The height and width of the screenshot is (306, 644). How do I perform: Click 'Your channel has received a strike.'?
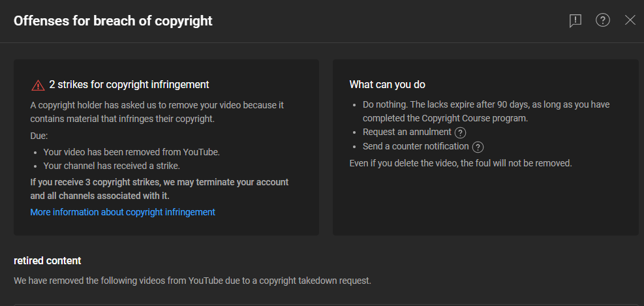point(112,166)
